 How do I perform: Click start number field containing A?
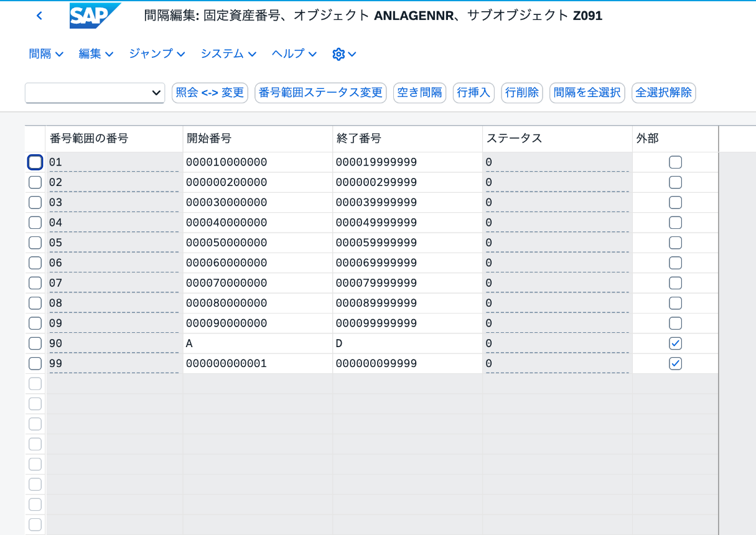pos(258,343)
